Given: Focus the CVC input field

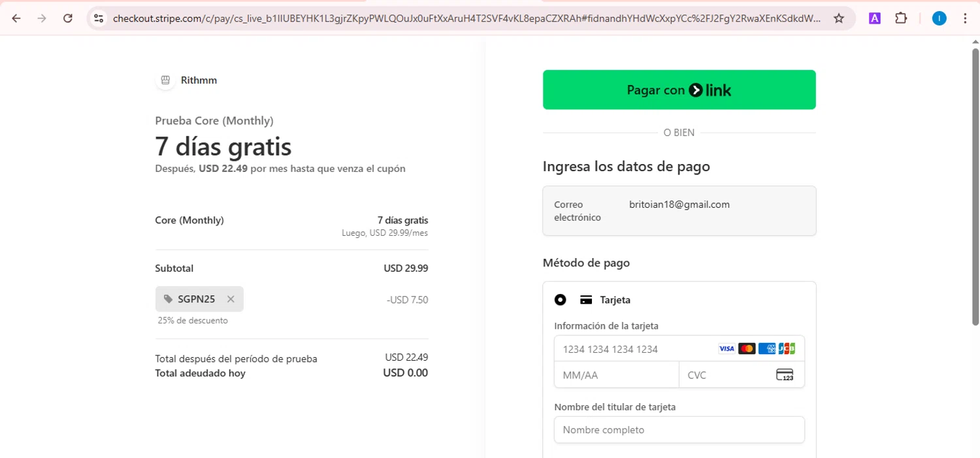Looking at the screenshot, I should coord(742,375).
